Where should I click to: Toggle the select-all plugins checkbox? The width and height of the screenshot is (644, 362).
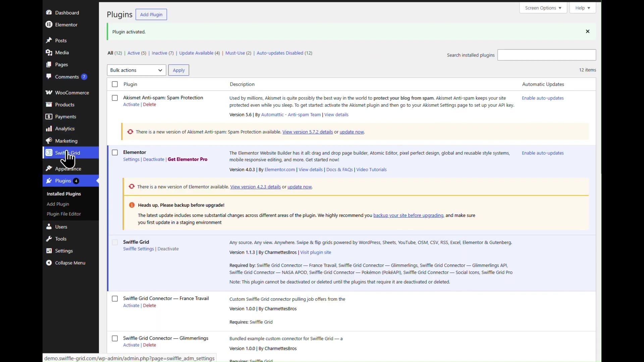[115, 84]
